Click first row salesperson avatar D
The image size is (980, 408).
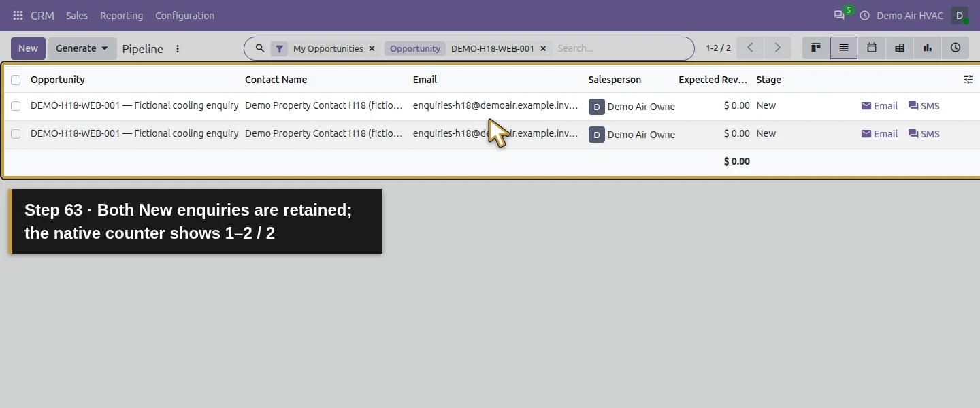pyautogui.click(x=597, y=107)
